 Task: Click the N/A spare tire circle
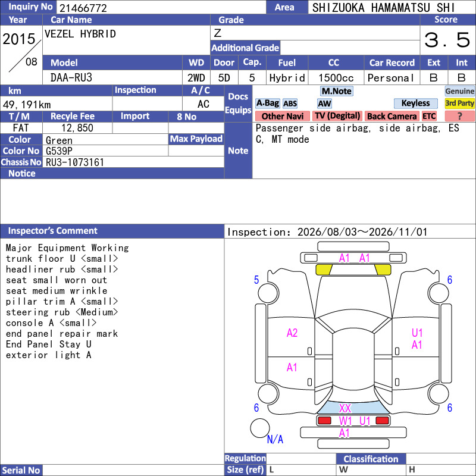click(260, 428)
